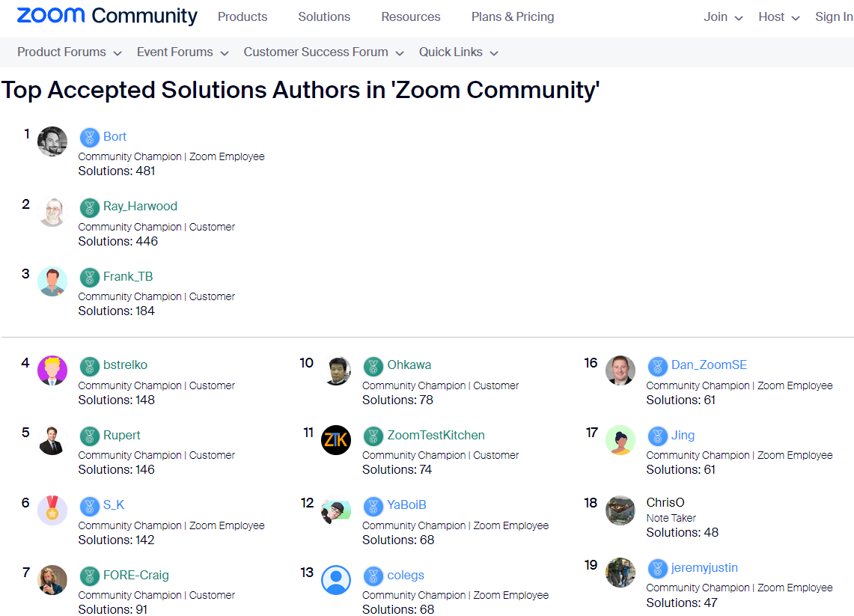Click bstrelko's champion badge icon
854x616 pixels.
click(x=89, y=366)
